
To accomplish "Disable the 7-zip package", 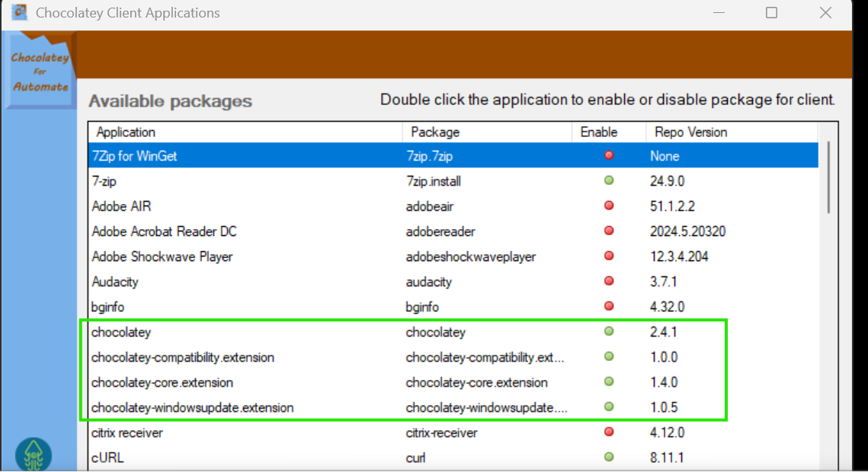I will 608,180.
